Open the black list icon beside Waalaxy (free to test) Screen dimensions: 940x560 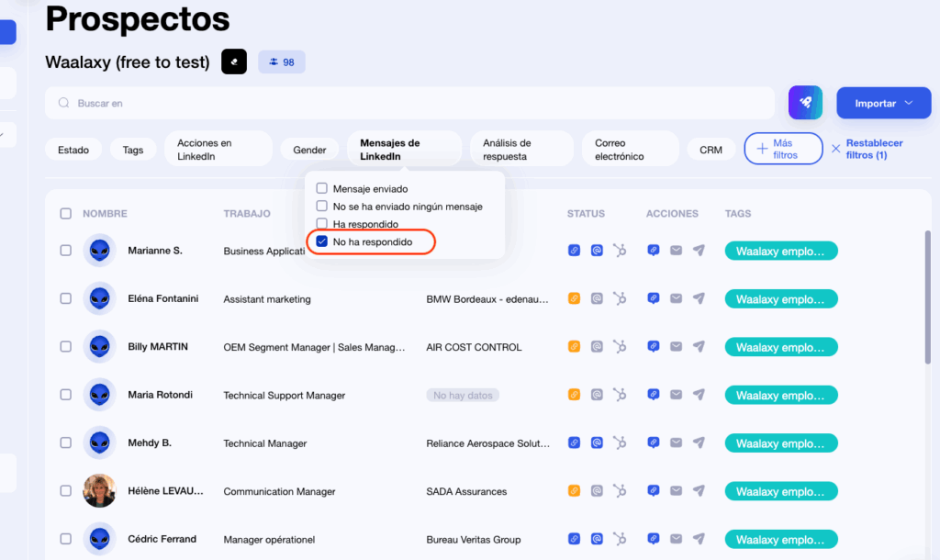pos(234,62)
